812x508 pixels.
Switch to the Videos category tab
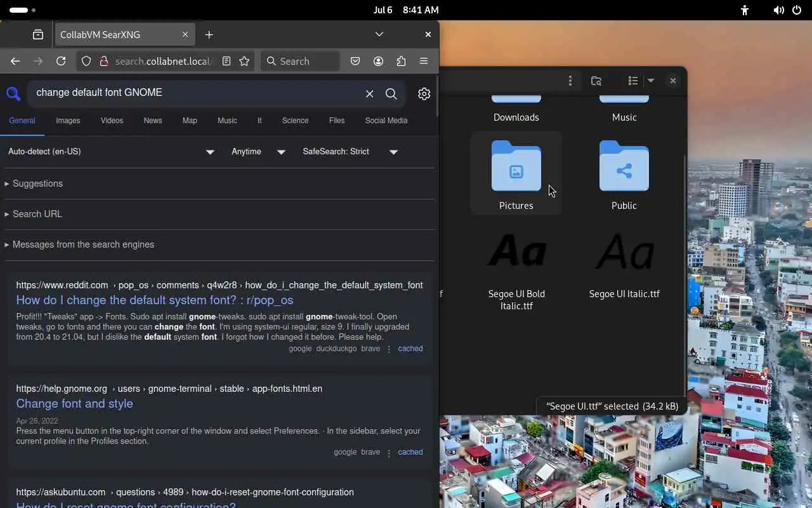(112, 121)
